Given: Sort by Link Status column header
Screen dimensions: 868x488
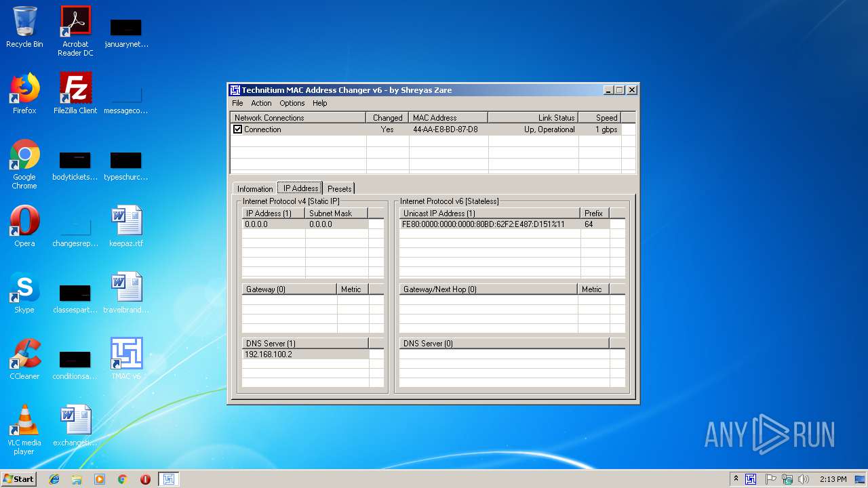Looking at the screenshot, I should tap(533, 118).
